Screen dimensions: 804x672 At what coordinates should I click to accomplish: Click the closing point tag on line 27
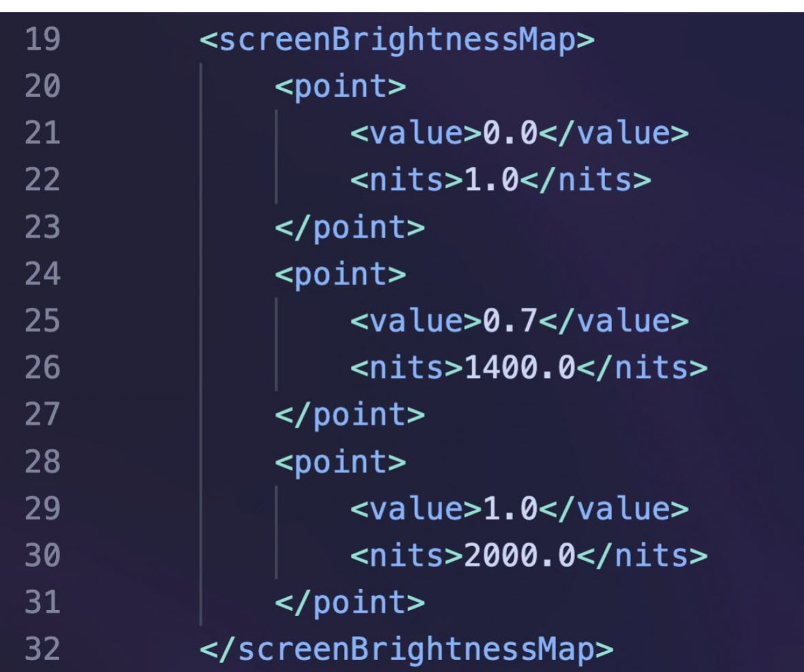350,415
